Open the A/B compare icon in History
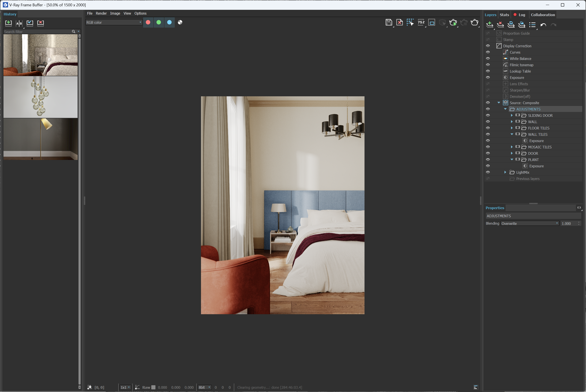This screenshot has width=586, height=392. tap(19, 23)
